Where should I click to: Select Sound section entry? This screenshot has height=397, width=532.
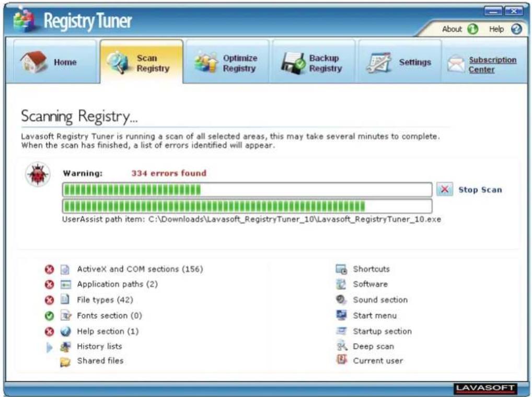[380, 300]
